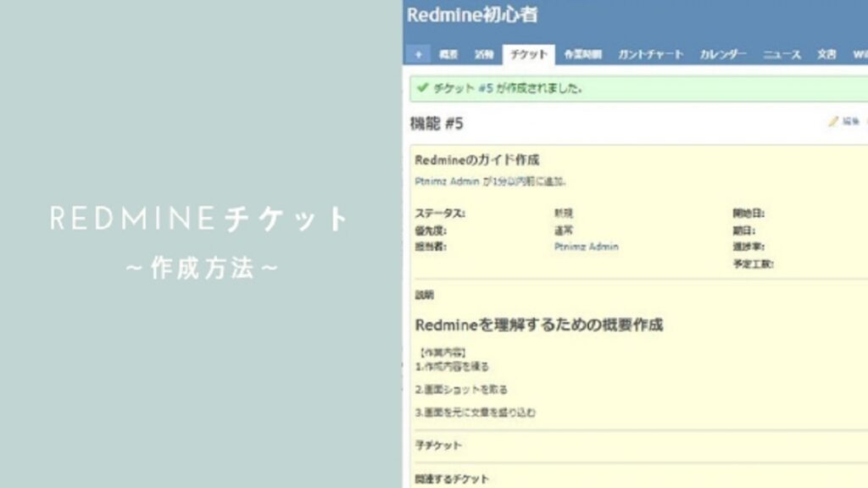Click the green checkmark icon in the notification
The image size is (868, 488).
(x=423, y=86)
